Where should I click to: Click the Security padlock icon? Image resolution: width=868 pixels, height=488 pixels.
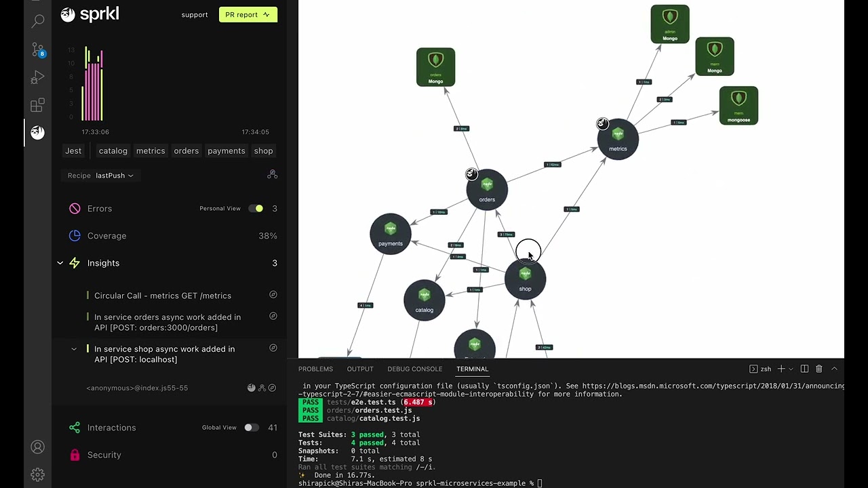(x=75, y=455)
